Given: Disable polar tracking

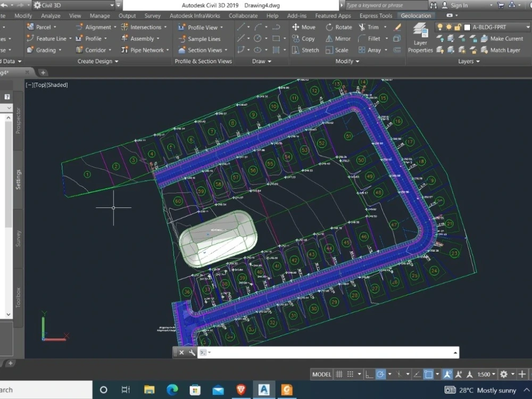Looking at the screenshot, I should click(x=381, y=374).
